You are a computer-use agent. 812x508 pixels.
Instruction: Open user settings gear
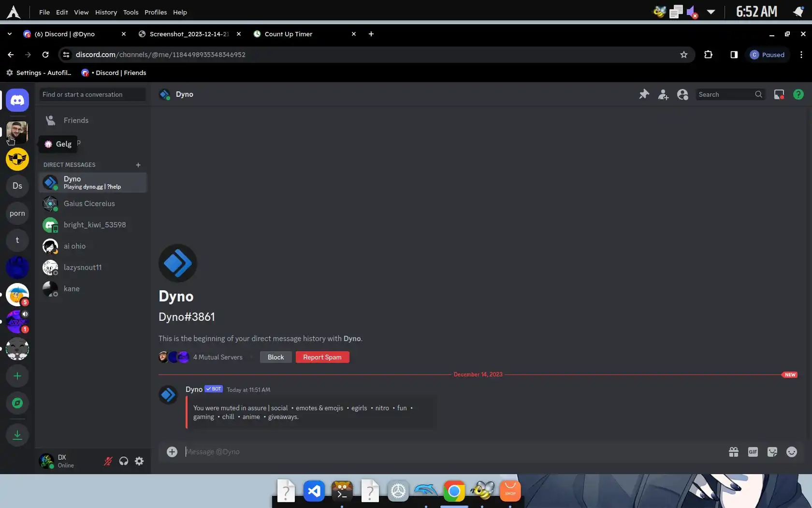tap(139, 461)
